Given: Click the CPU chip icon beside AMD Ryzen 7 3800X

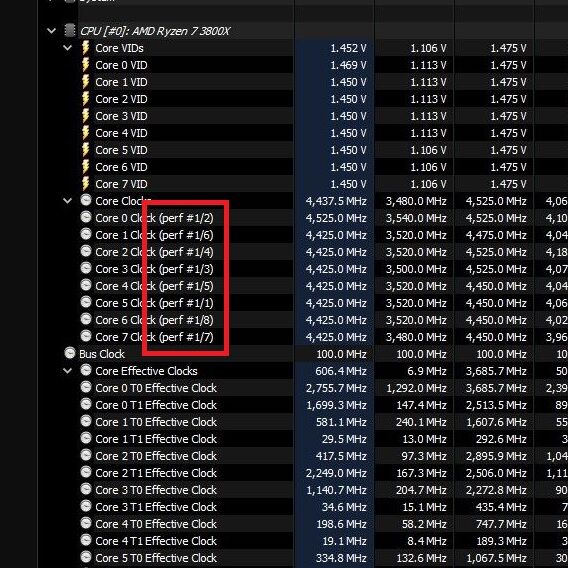Looking at the screenshot, I should pos(70,31).
